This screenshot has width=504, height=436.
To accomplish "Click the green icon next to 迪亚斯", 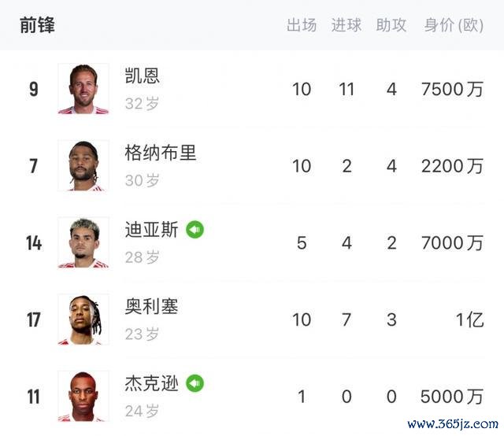I will [x=195, y=230].
